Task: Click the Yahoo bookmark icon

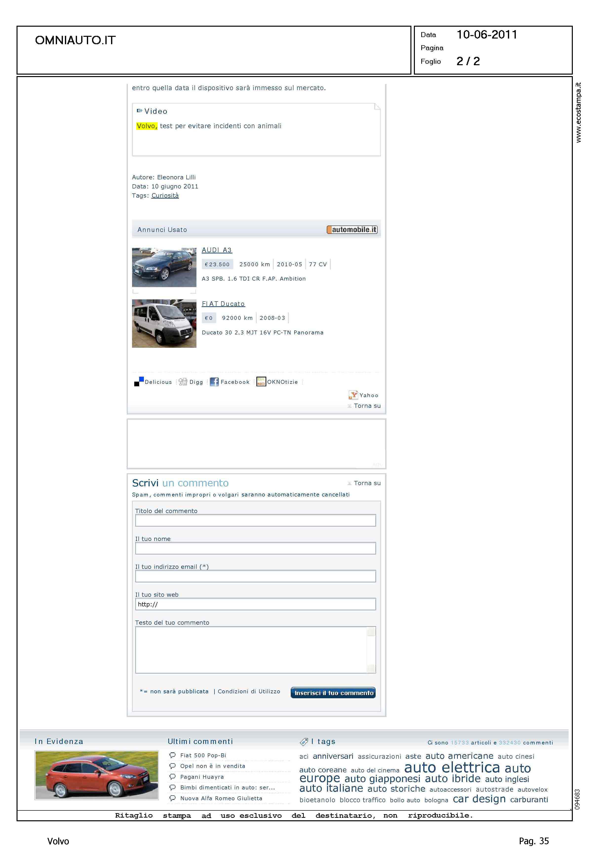Action: (x=353, y=395)
